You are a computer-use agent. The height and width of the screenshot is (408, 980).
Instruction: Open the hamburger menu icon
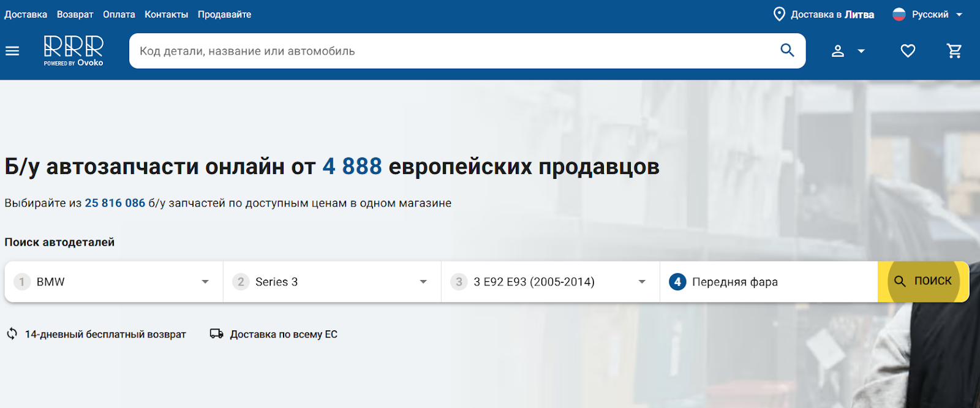click(x=12, y=51)
